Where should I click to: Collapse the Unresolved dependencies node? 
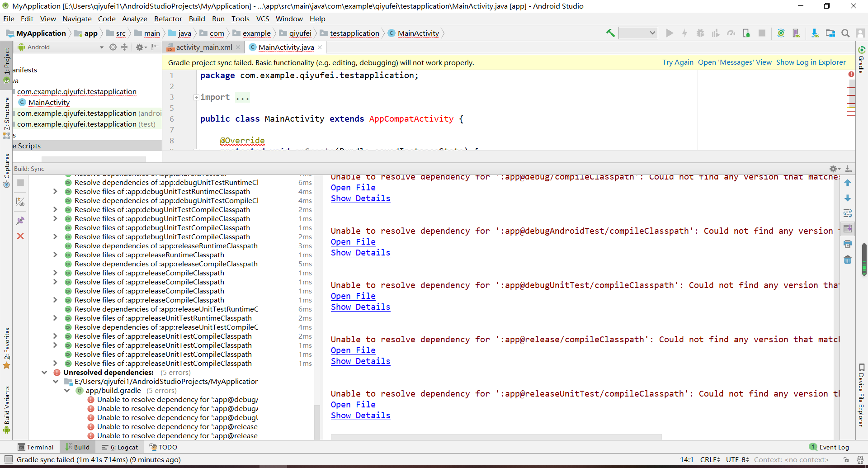[44, 372]
